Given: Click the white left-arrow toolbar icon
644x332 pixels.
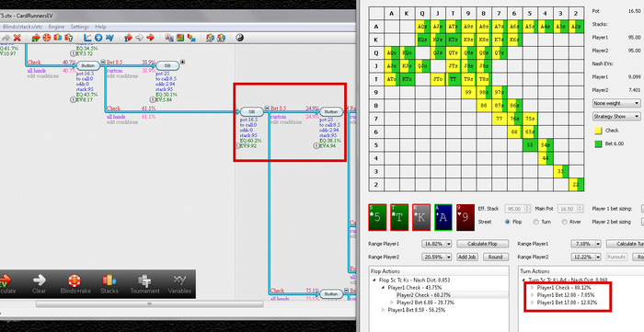Looking at the screenshot, I should pyautogui.click(x=139, y=38).
